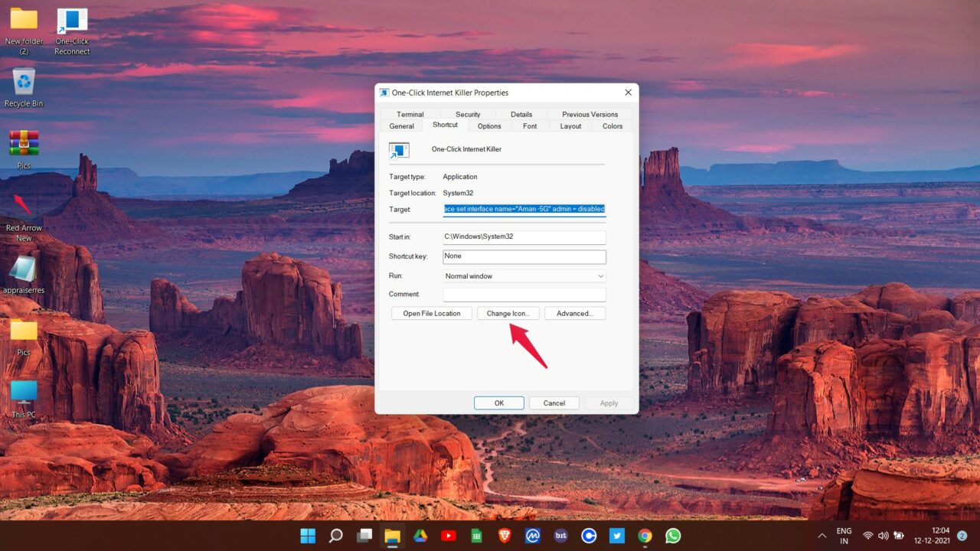
Task: Switch to the Colors tab
Action: [x=612, y=126]
